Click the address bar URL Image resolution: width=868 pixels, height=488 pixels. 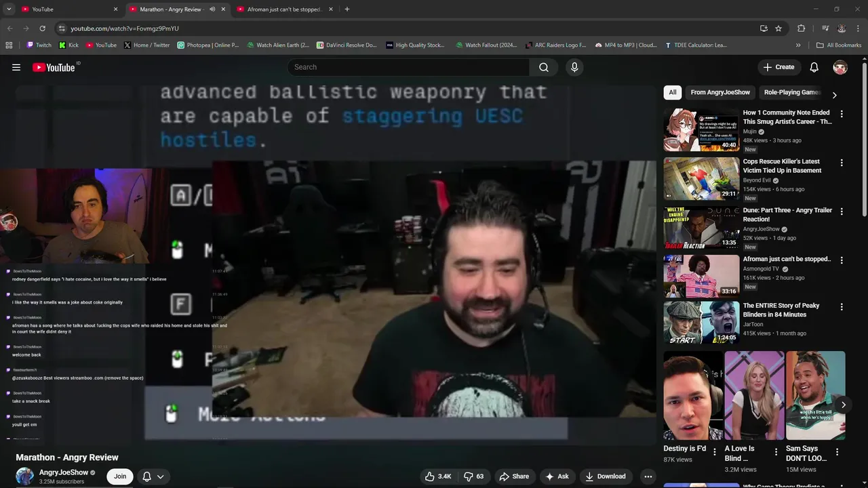(125, 28)
